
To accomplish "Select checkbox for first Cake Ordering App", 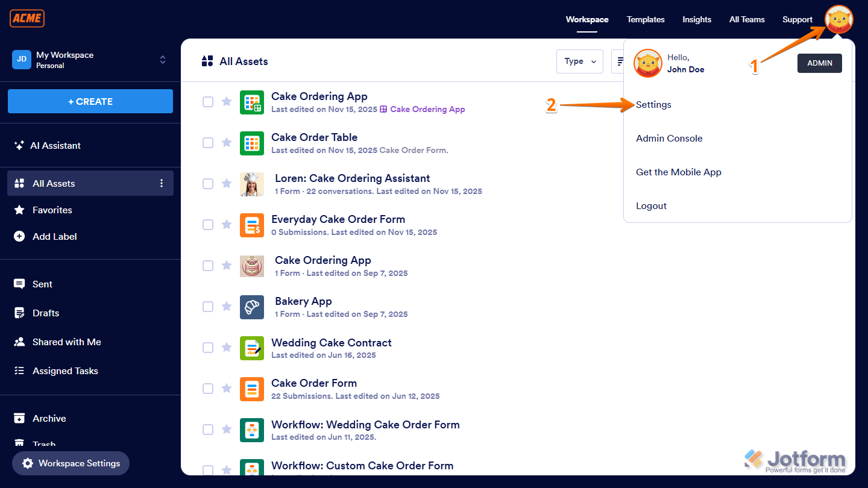I will point(208,102).
